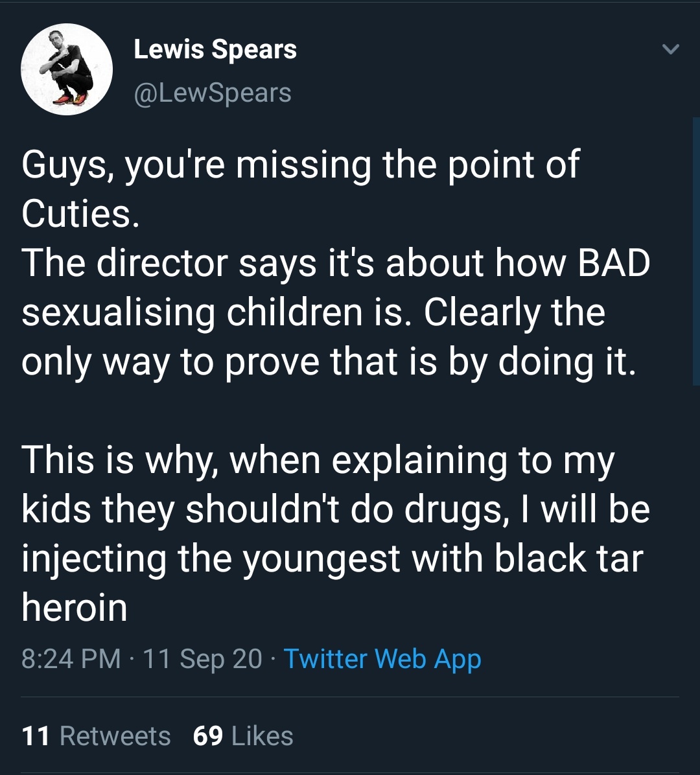Click the display name Lewis Spears
Image resolution: width=700 pixels, height=775 pixels.
coord(215,50)
